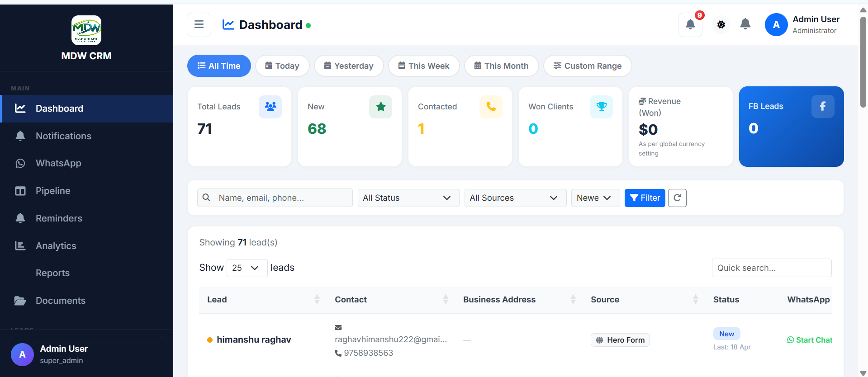Select the All Time range filter
The height and width of the screenshot is (377, 868).
pos(219,66)
